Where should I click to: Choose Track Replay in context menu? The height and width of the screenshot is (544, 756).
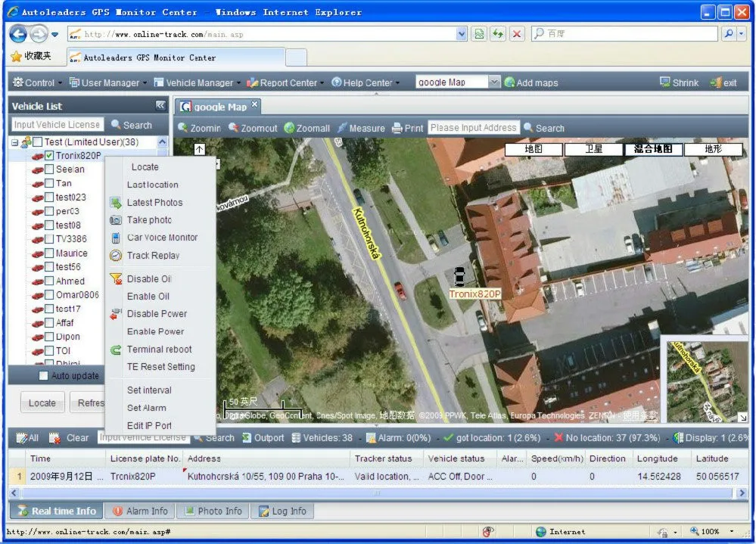[153, 256]
